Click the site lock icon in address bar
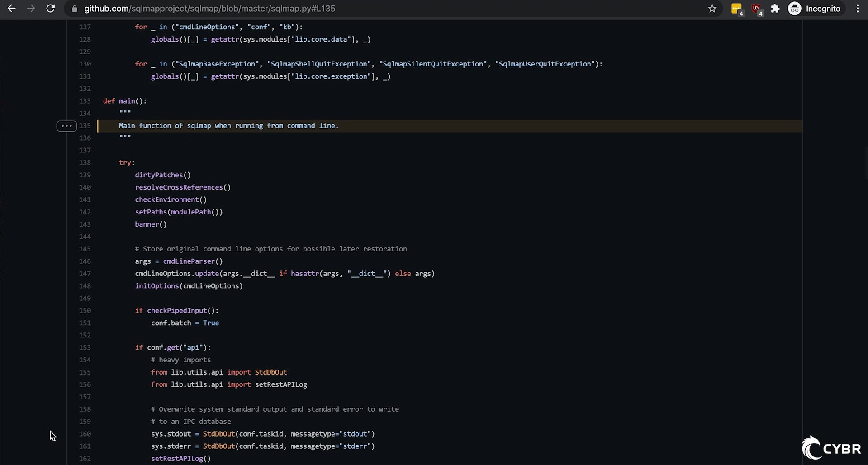 75,9
